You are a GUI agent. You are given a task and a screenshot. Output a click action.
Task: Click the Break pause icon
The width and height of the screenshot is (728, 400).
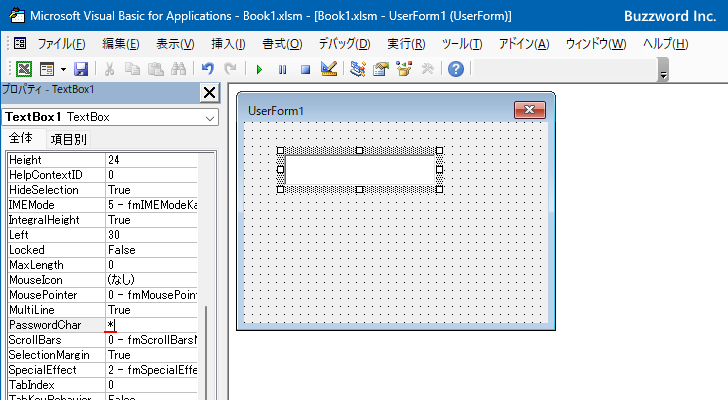[x=282, y=70]
